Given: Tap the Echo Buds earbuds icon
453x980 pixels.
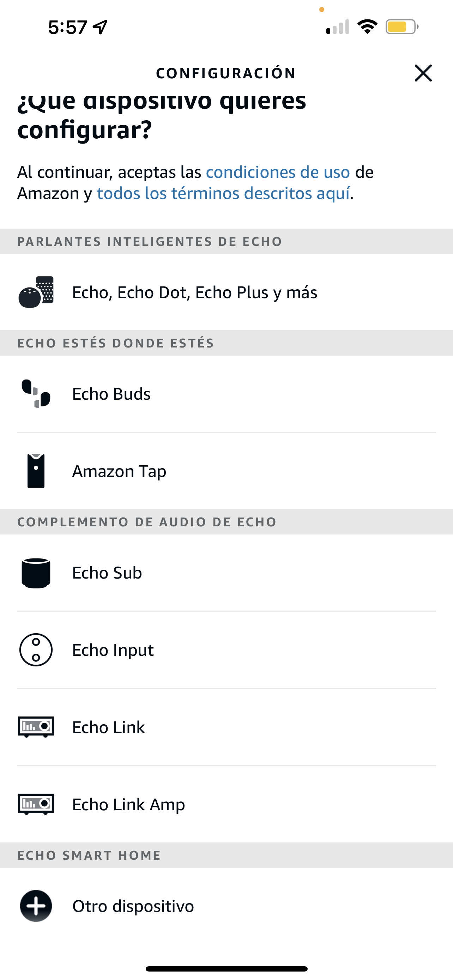Looking at the screenshot, I should (x=36, y=394).
